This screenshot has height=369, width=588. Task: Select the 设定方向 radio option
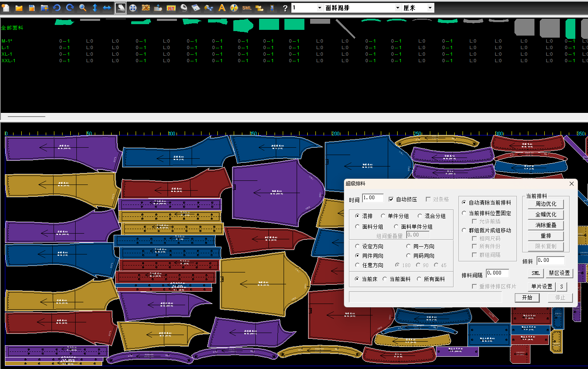(x=358, y=246)
